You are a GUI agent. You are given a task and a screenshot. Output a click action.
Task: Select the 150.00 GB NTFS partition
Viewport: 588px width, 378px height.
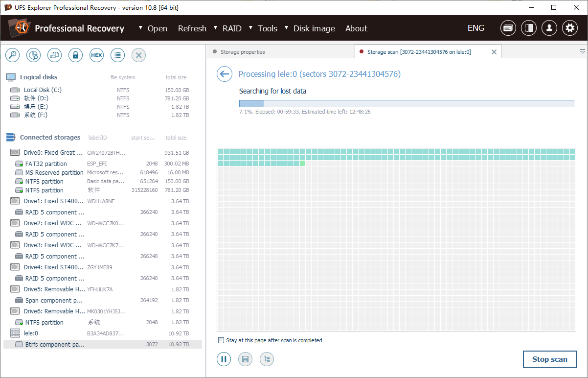103,181
